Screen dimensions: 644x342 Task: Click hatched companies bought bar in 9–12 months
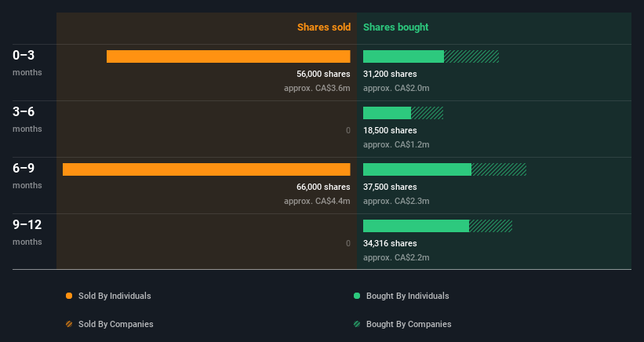pyautogui.click(x=491, y=226)
